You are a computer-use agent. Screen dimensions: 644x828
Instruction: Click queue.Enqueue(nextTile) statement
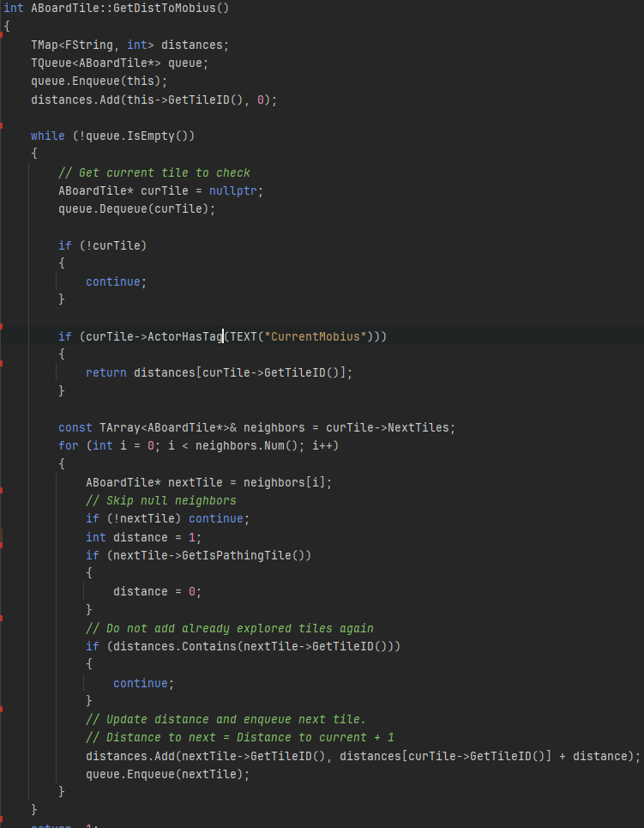point(167,775)
